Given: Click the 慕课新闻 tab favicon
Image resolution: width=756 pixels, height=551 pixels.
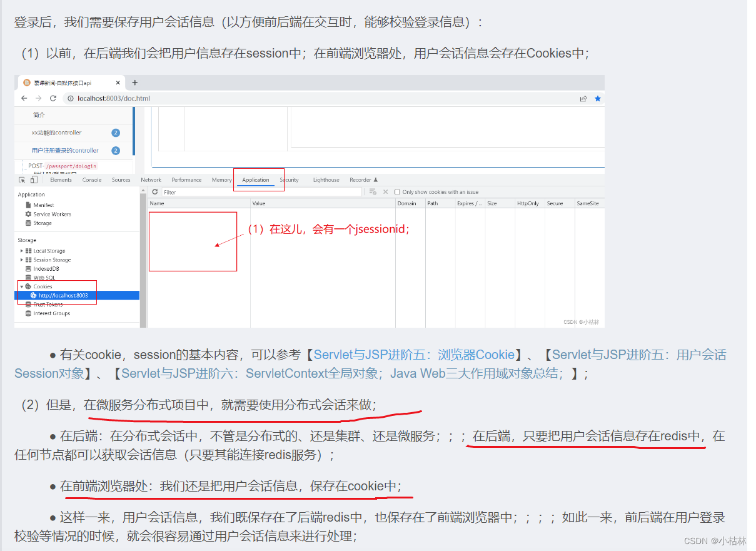Looking at the screenshot, I should pos(27,83).
